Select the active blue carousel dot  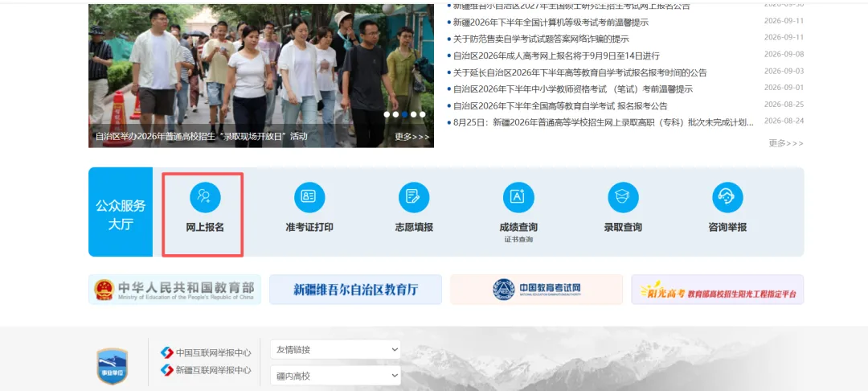tap(404, 114)
